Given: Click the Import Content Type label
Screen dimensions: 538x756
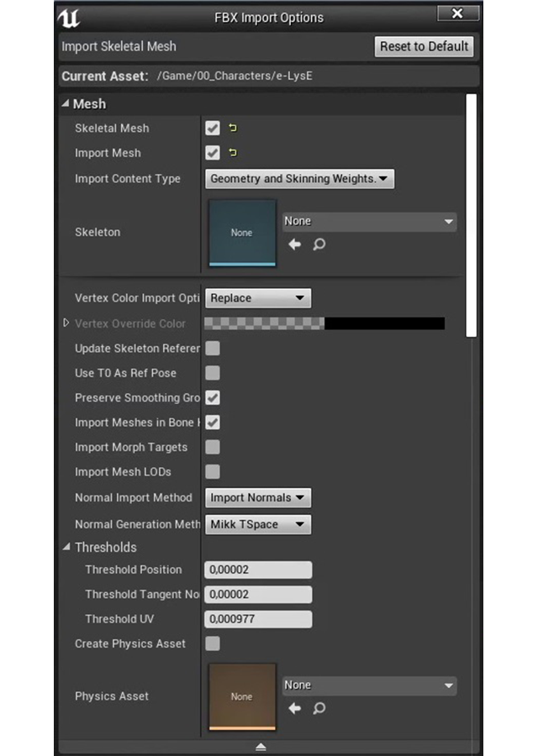Looking at the screenshot, I should pos(128,179).
